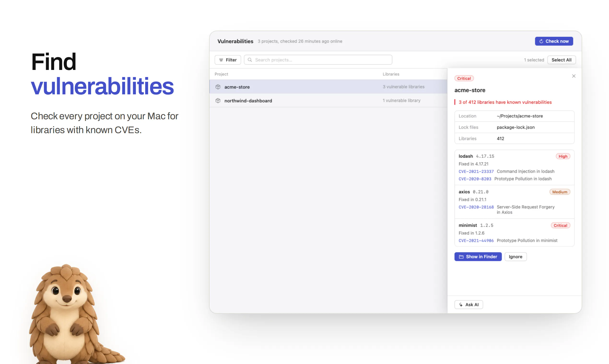Viewport: 609px width, 364px height.
Task: Click the Critical badge for minimist
Action: [560, 225]
